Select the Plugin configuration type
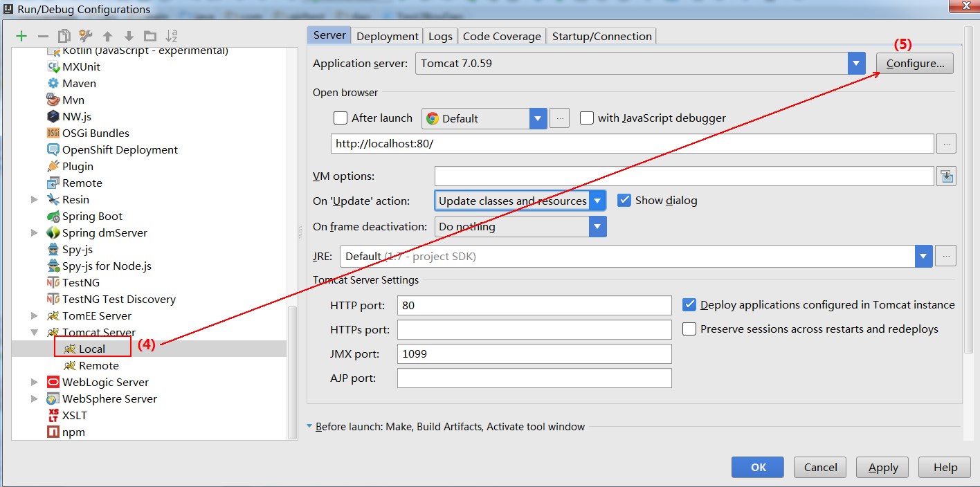 (x=70, y=166)
